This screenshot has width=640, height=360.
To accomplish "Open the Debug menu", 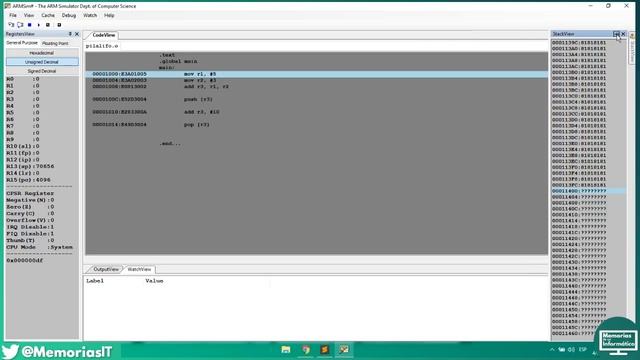I will [x=69, y=16].
